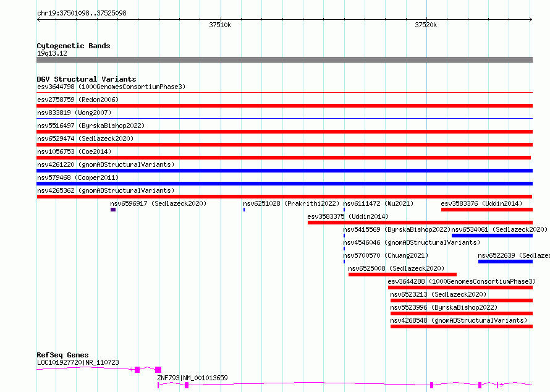Select the blue nsv6534061 variant bar
This screenshot has width=550, height=392.
[492, 236]
